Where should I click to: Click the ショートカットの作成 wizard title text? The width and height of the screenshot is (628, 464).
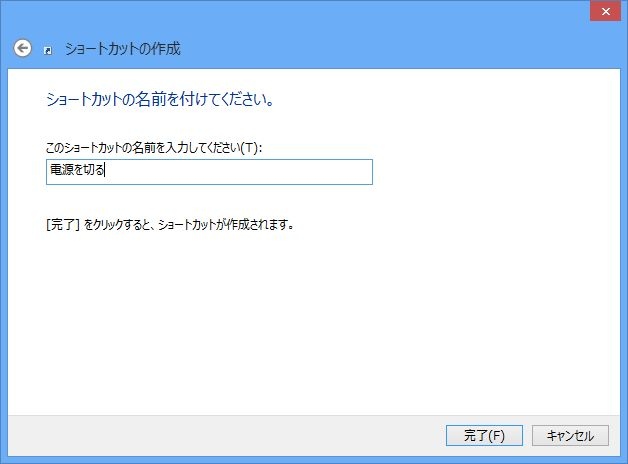click(x=122, y=48)
